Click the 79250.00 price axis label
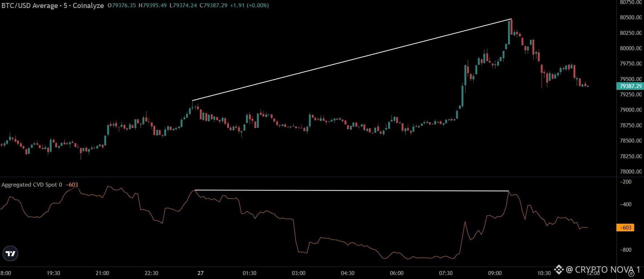Image resolution: width=644 pixels, height=279 pixels. [x=631, y=95]
